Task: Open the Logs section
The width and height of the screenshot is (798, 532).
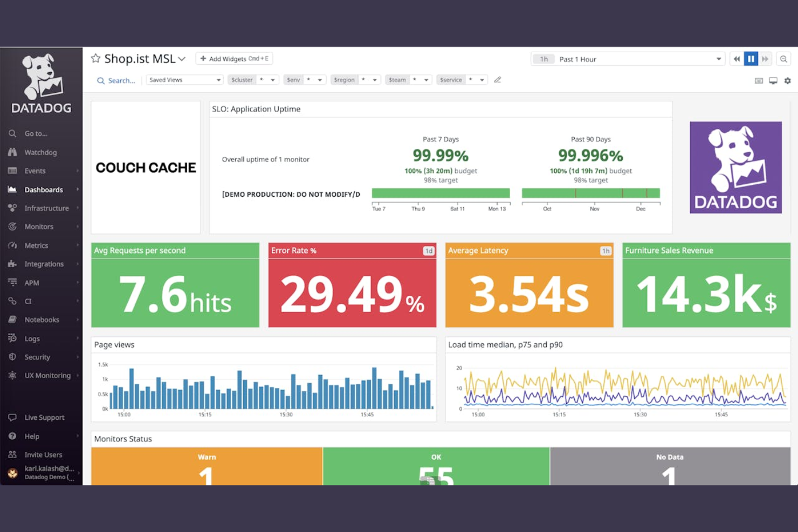Action: [x=34, y=338]
